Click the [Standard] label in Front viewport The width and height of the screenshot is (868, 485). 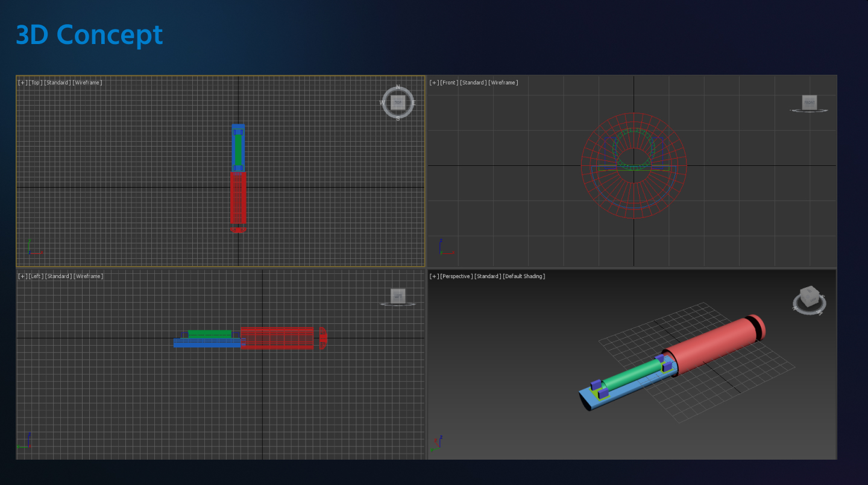click(473, 83)
